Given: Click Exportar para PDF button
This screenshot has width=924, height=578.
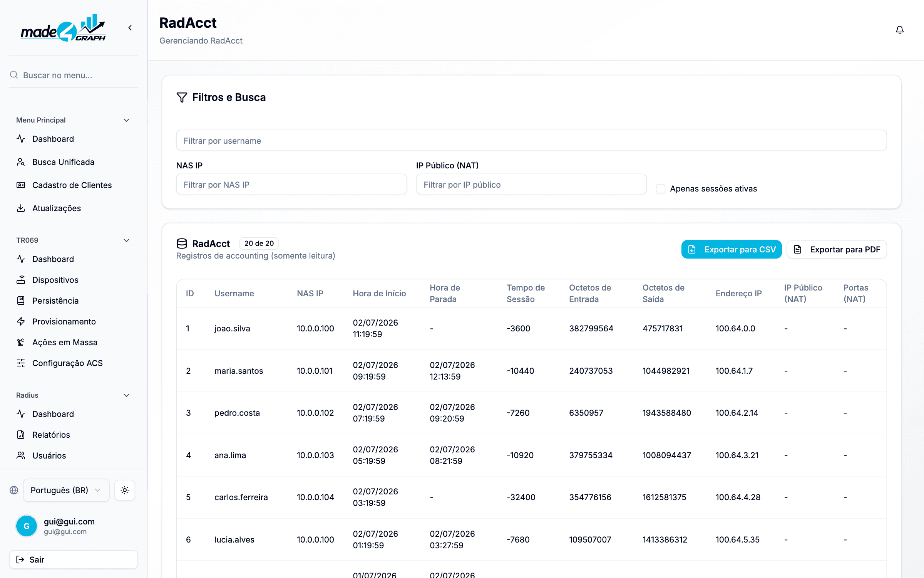Looking at the screenshot, I should pos(837,249).
